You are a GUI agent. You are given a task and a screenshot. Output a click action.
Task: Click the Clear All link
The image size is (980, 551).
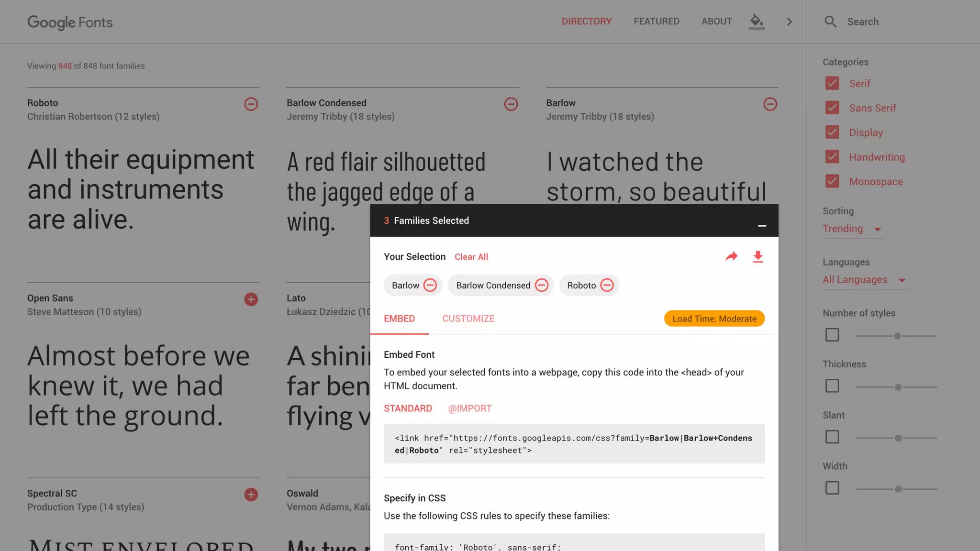[x=471, y=257]
